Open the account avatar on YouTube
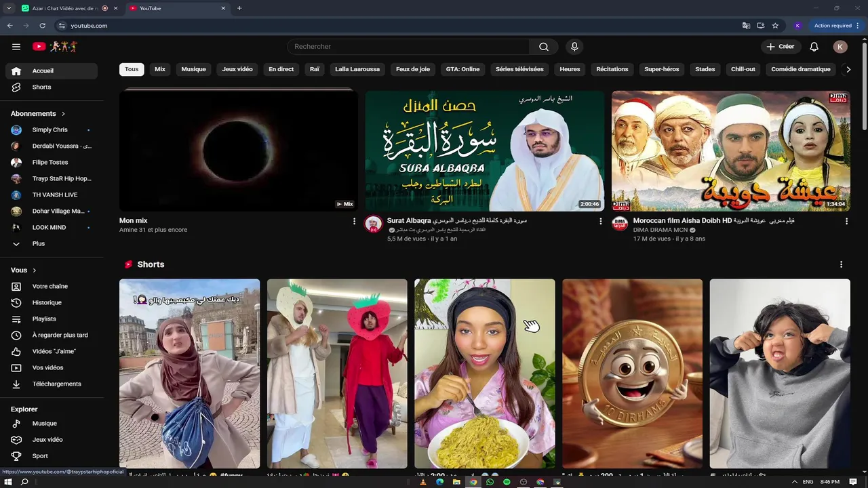This screenshot has width=868, height=488. point(840,47)
